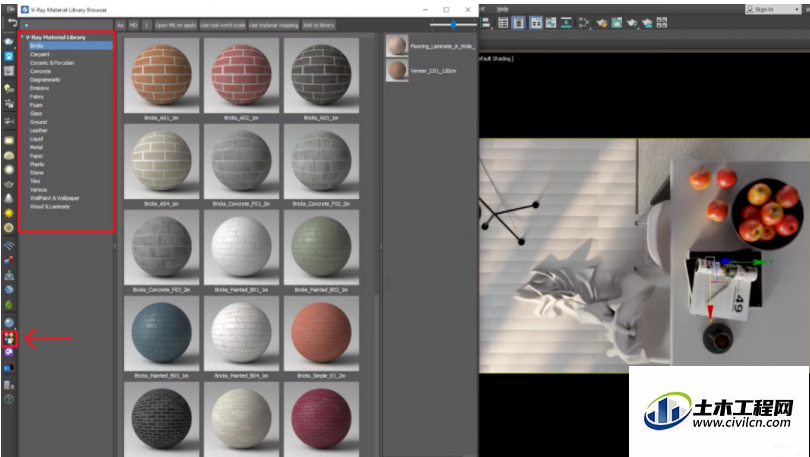810x457 pixels.
Task: Click Add to library button
Action: [x=318, y=25]
